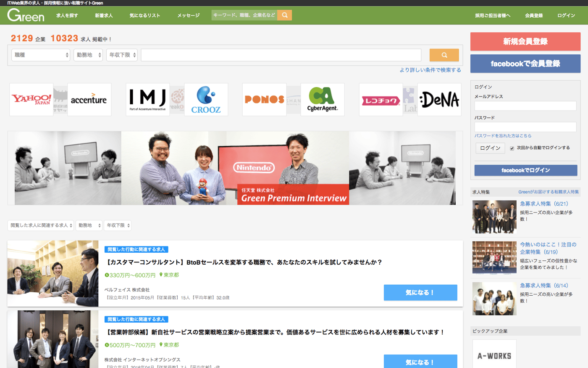The image size is (588, 368).
Task: Open the A-WORKS pickup company logo
Action: tap(494, 354)
